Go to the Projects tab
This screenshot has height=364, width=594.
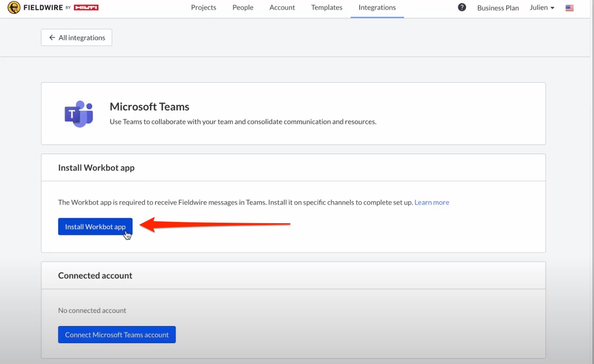click(x=203, y=7)
